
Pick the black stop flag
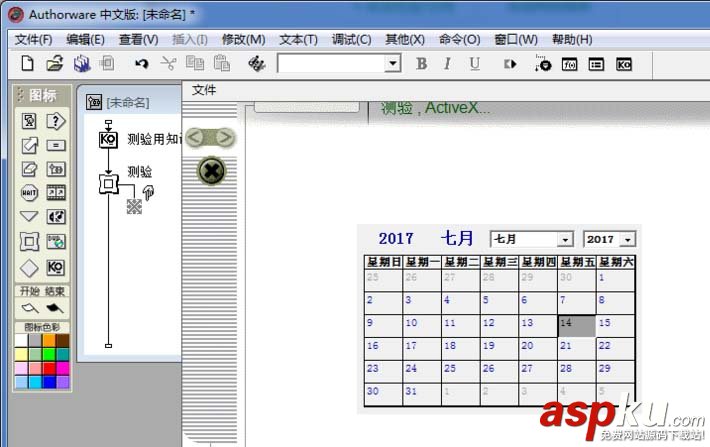55,308
